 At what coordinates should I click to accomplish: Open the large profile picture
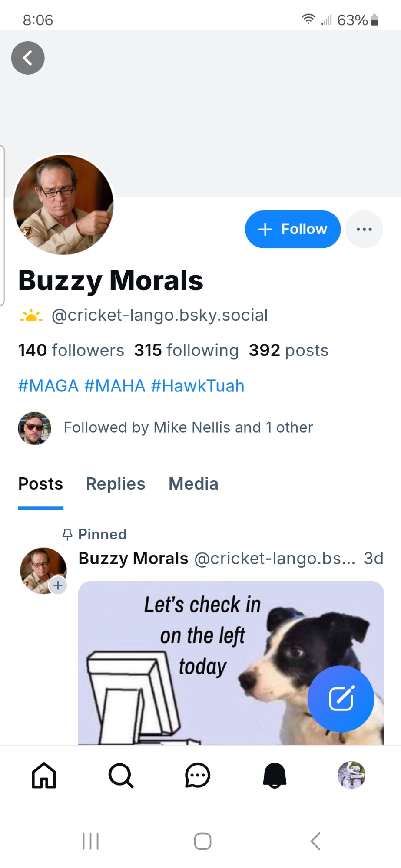pyautogui.click(x=63, y=204)
